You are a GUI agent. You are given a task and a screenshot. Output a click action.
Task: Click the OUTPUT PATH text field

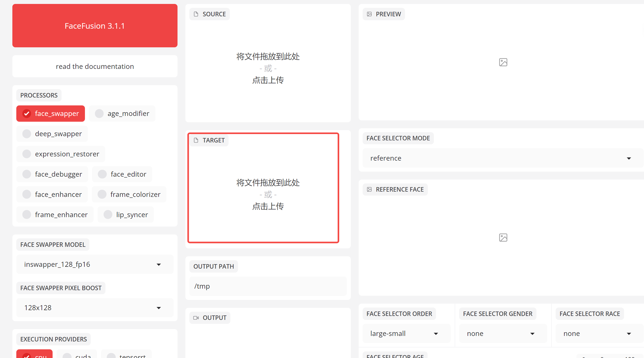tap(268, 286)
